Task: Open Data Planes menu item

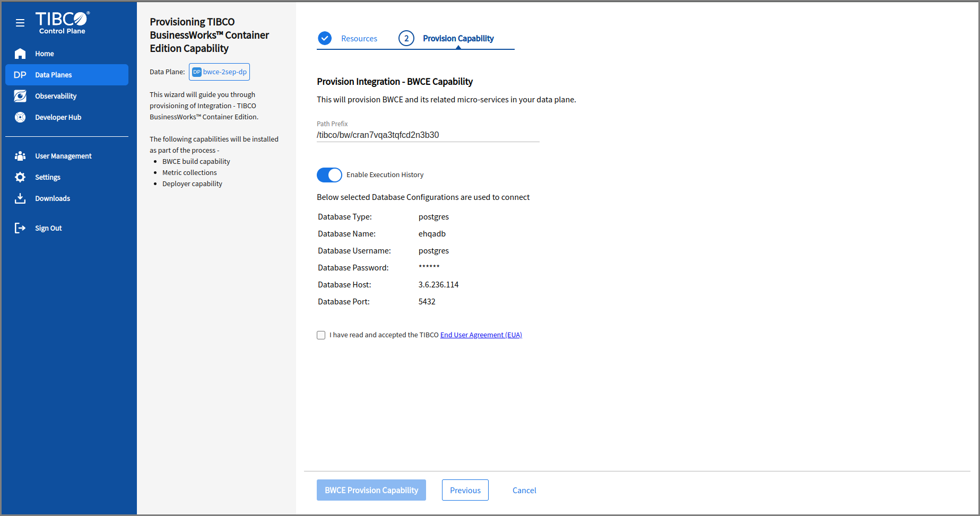Action: click(67, 75)
